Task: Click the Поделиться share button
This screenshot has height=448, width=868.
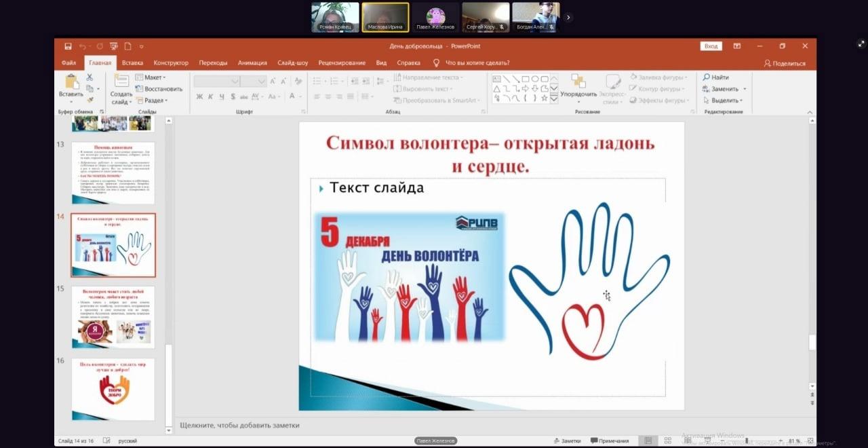Action: click(x=785, y=63)
